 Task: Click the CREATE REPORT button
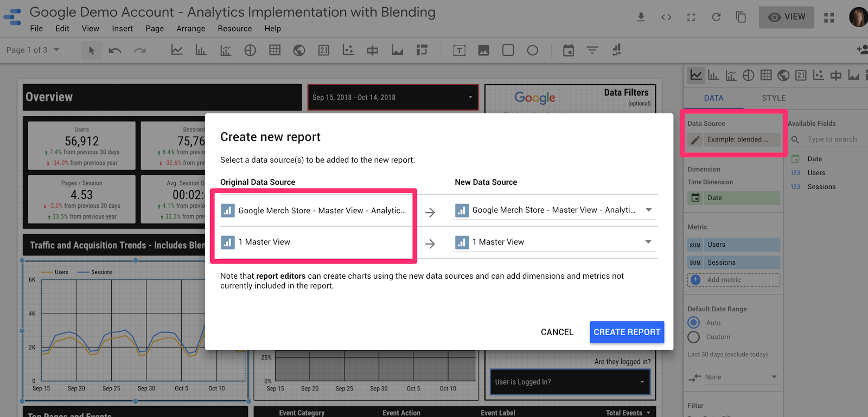pos(627,332)
